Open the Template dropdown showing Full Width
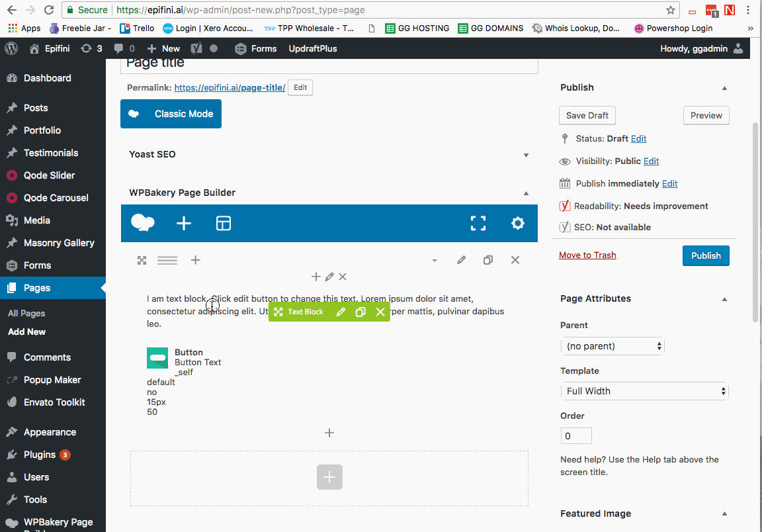762x532 pixels. click(x=644, y=391)
